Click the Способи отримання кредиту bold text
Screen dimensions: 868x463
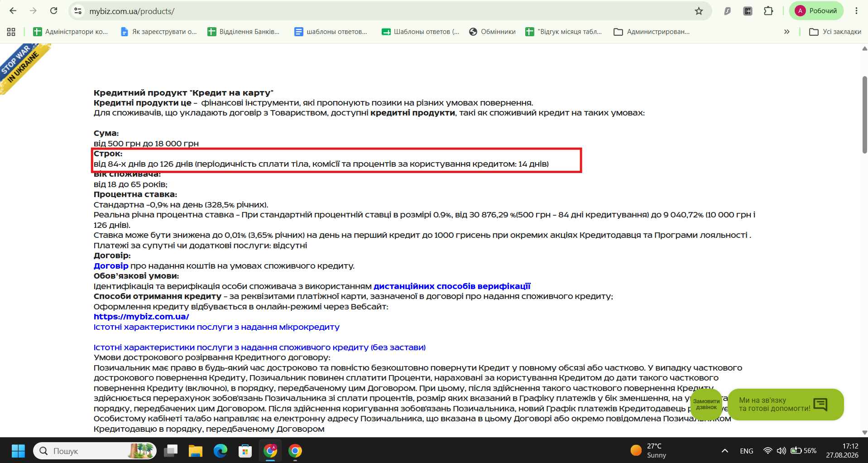(x=158, y=296)
